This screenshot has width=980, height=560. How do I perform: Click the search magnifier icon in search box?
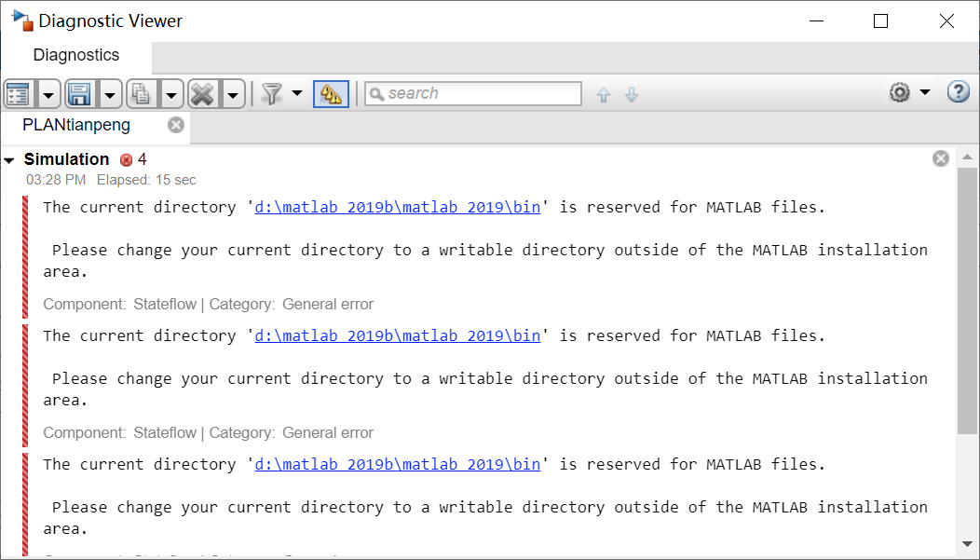376,93
